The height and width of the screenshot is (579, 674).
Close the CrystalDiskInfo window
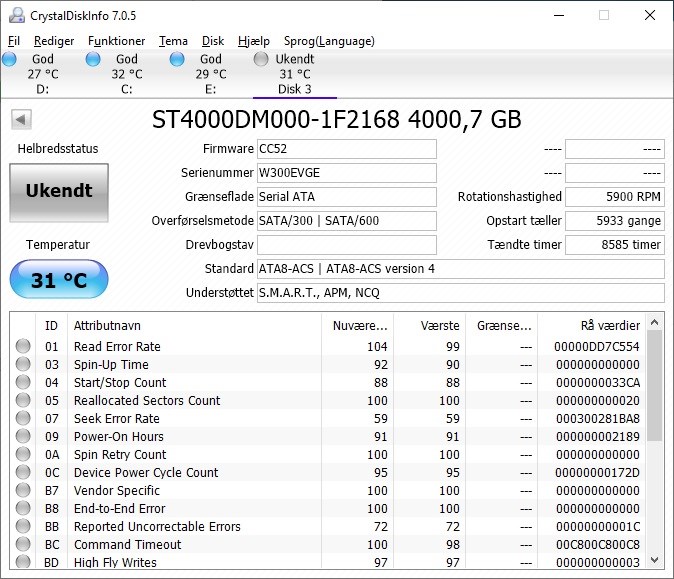point(650,15)
